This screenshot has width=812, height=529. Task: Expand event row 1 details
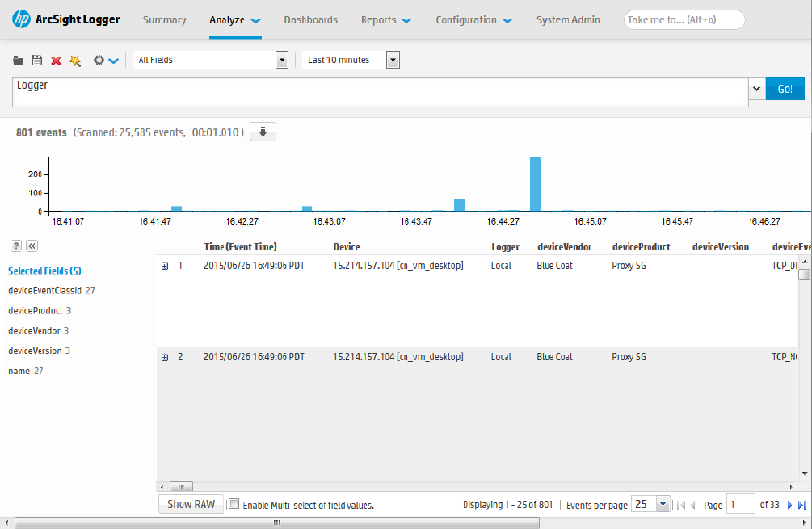165,266
